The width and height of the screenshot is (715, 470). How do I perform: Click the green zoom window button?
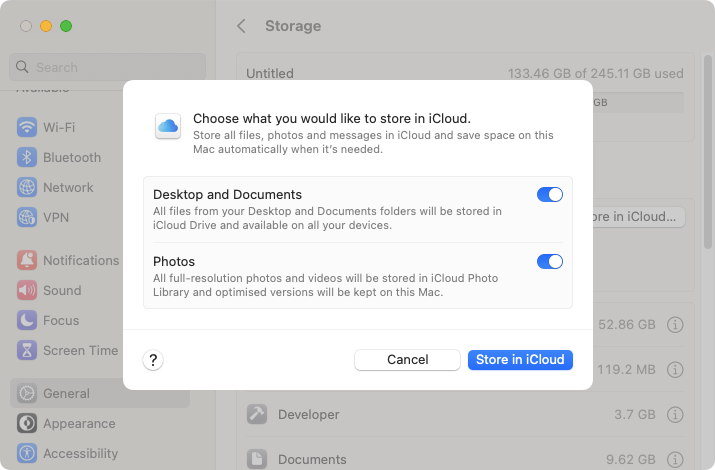pos(66,26)
